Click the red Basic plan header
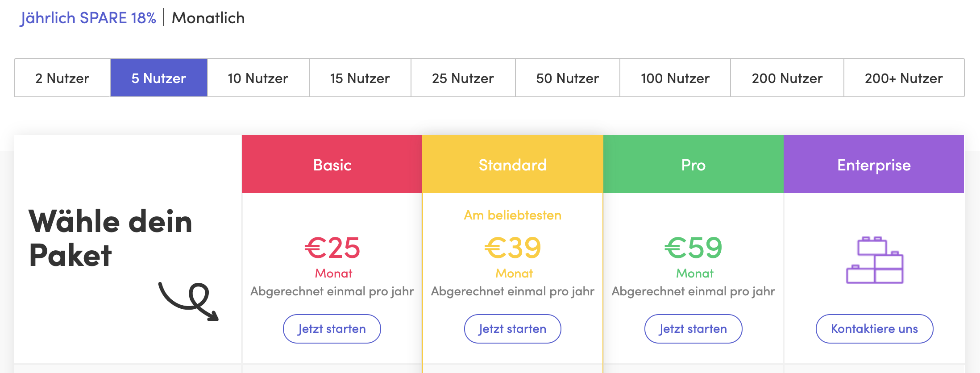 [332, 164]
